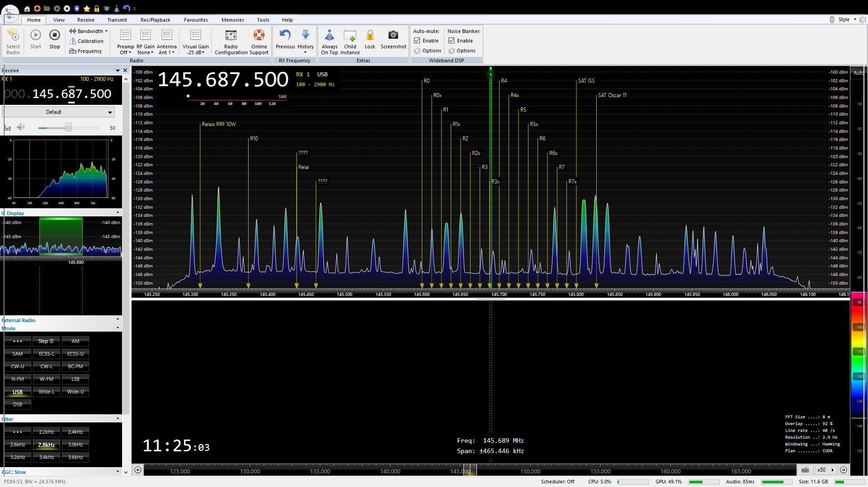Screen dimensions: 868x487
Task: Open the Memories ribbon tab
Action: (232, 20)
